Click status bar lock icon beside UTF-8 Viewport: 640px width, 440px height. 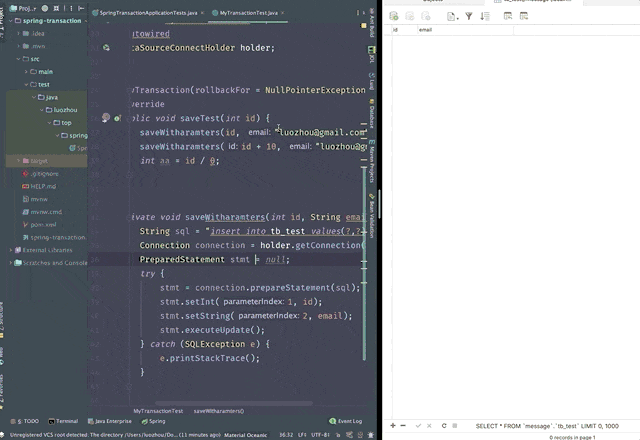pyautogui.click(x=338, y=435)
